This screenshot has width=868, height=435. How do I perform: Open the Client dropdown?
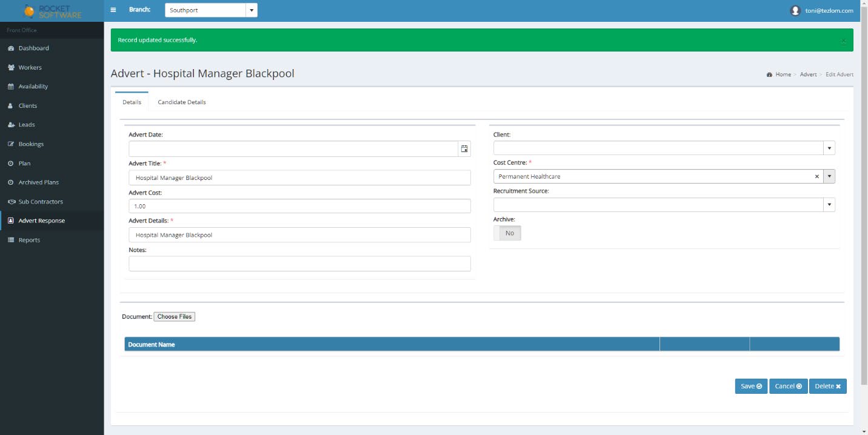pyautogui.click(x=829, y=148)
